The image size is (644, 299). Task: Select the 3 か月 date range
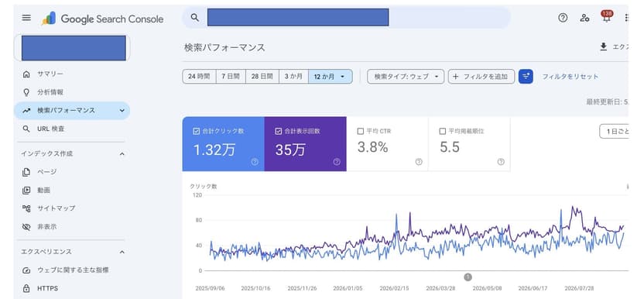point(293,77)
